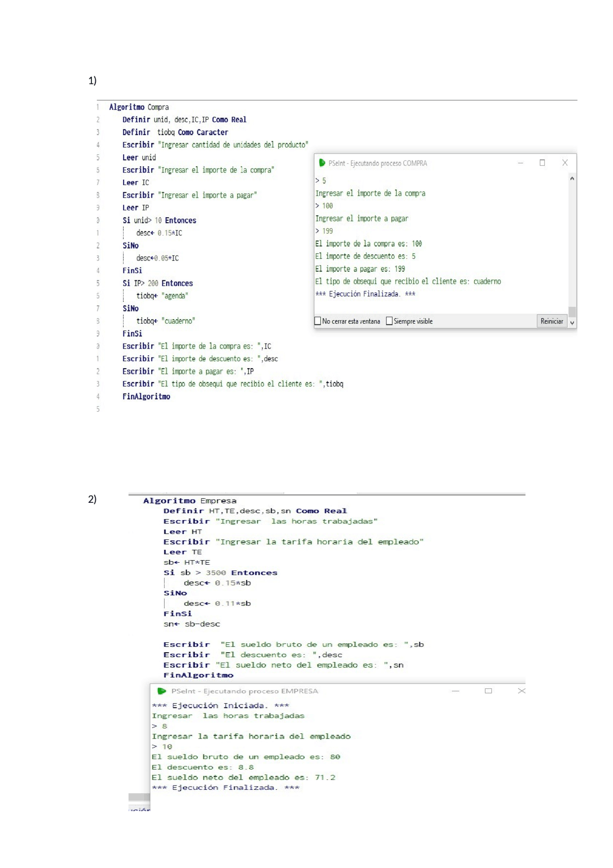
Task: Click the 'Si unid> 10 Entonces' code line
Action: (159, 220)
